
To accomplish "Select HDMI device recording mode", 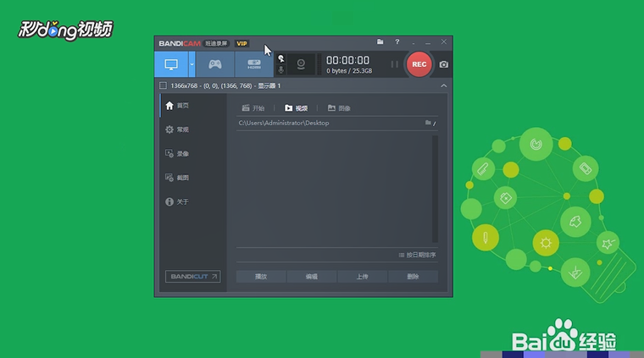I will point(254,64).
